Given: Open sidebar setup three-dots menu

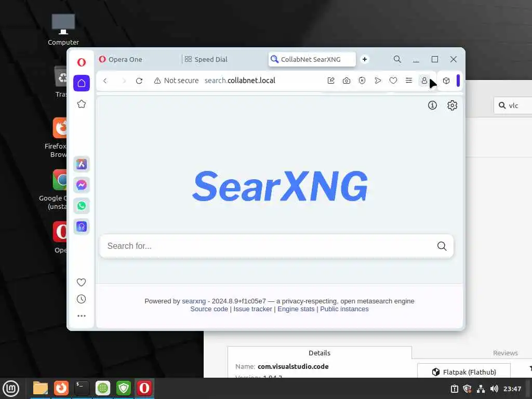Looking at the screenshot, I should [82, 316].
